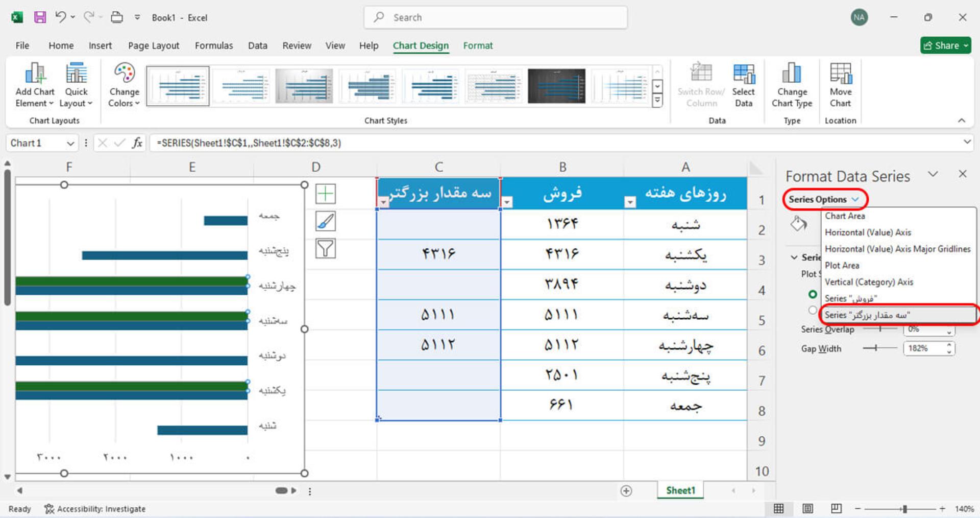Open the Formulas tab
Screen dimensions: 980x518
214,45
